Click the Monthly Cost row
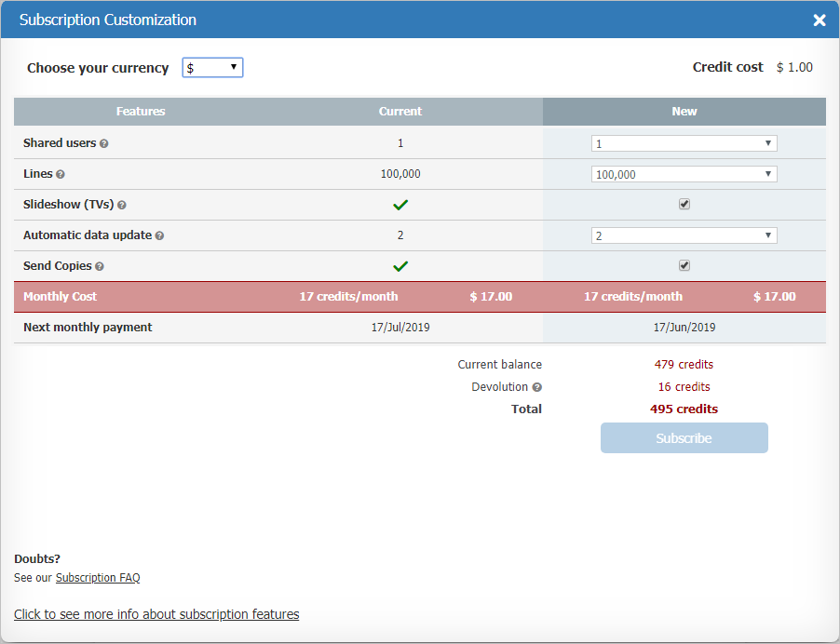Screen dimensions: 840x644 pos(60,296)
